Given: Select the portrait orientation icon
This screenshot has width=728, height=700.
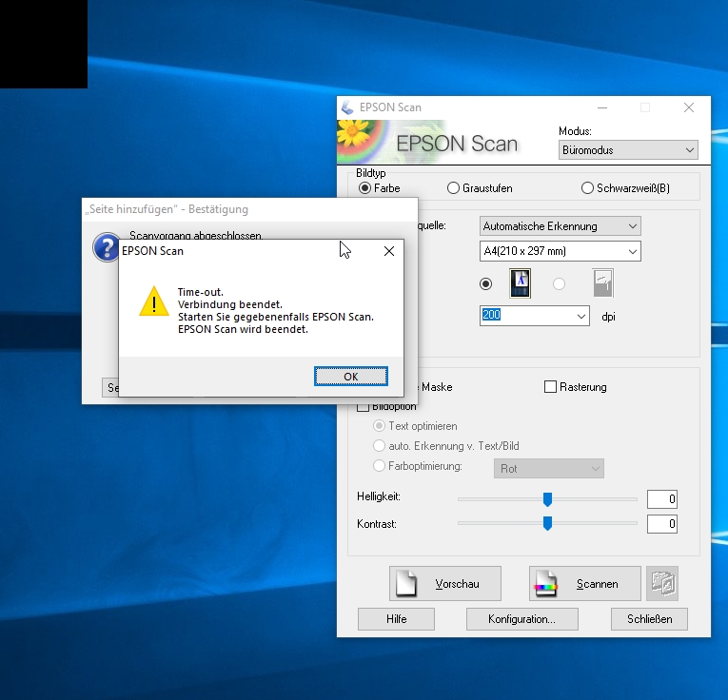Looking at the screenshot, I should 520,283.
